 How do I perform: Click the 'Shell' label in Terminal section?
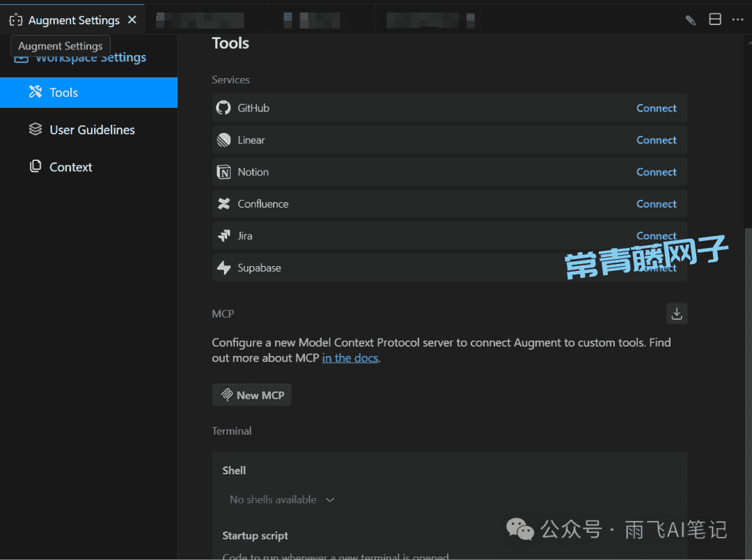[x=234, y=470]
